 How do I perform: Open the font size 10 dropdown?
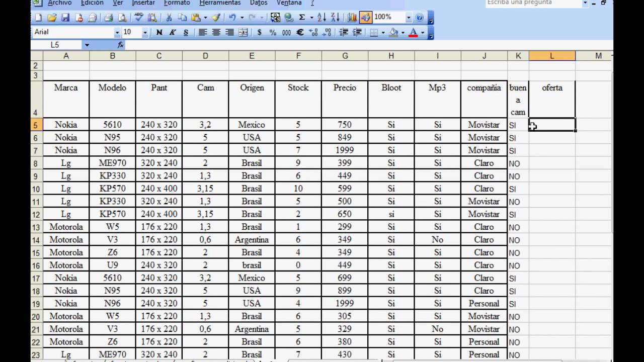coord(145,32)
